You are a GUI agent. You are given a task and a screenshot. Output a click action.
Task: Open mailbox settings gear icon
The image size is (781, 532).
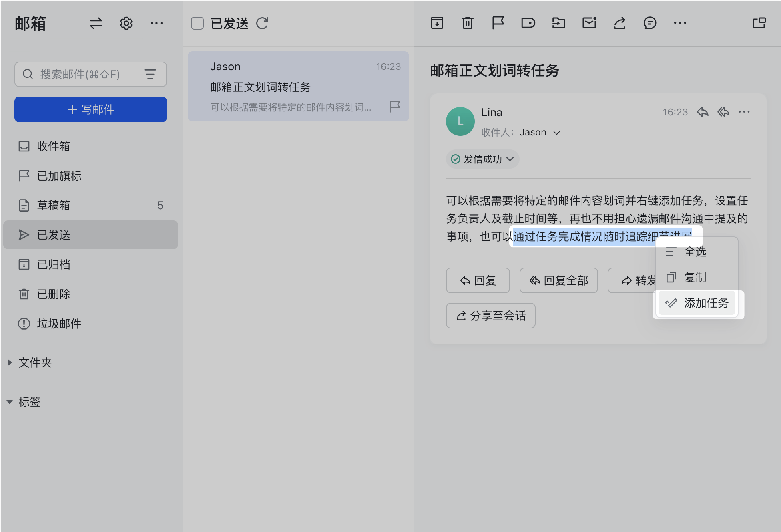tap(126, 23)
